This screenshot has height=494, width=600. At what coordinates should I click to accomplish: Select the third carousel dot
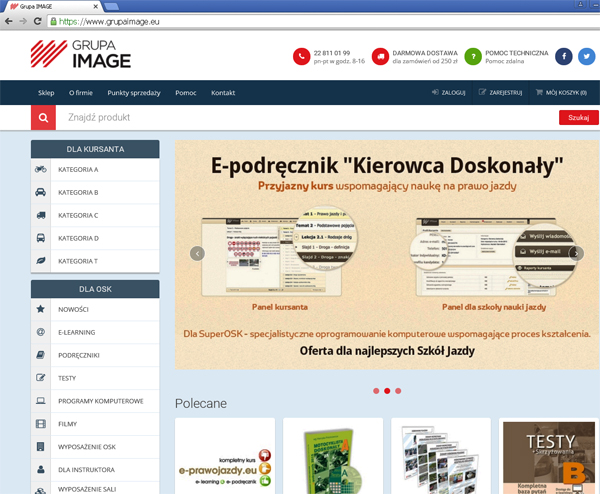(398, 391)
